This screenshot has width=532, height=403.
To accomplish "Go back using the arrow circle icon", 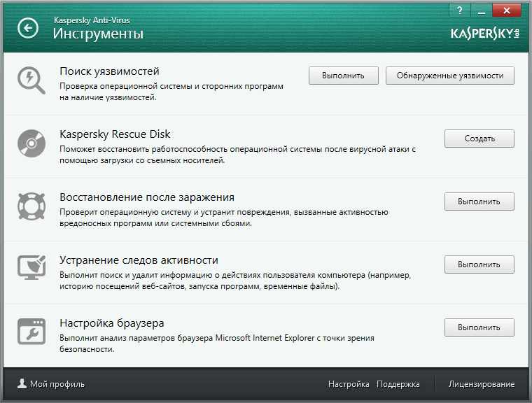I will click(x=28, y=28).
